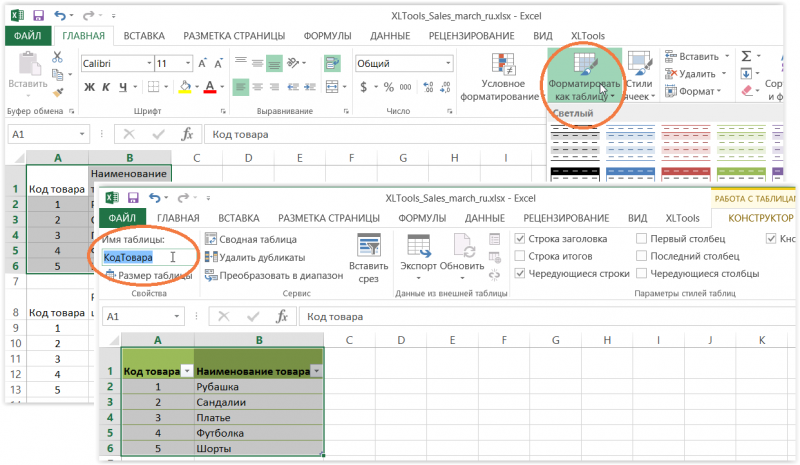The image size is (800, 465).
Task: Enable the Banded Columns checkbox
Action: 642,273
